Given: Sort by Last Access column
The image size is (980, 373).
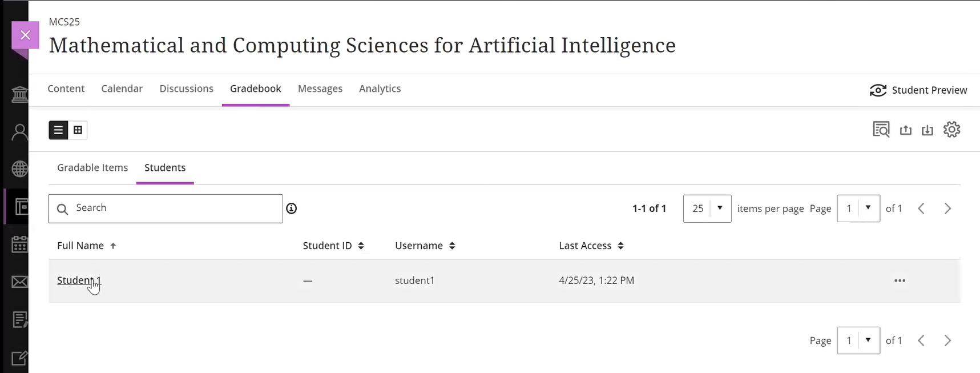Looking at the screenshot, I should point(591,246).
